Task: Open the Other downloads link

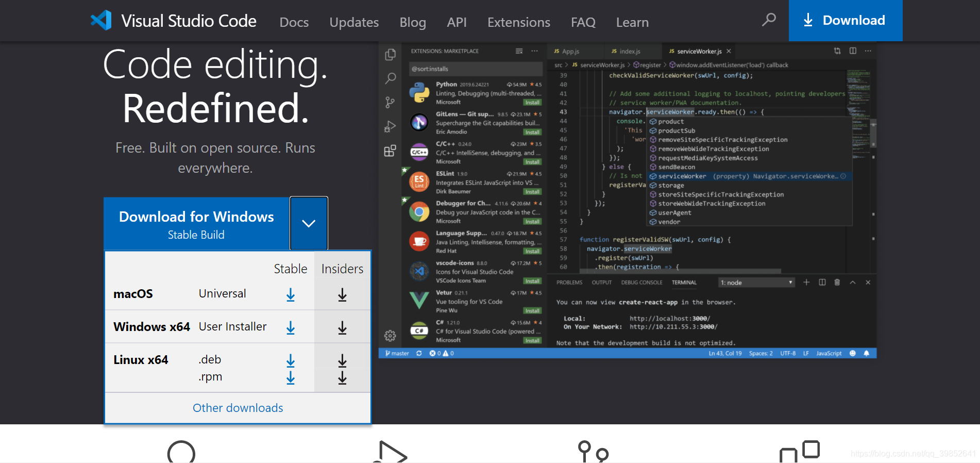Action: click(238, 408)
